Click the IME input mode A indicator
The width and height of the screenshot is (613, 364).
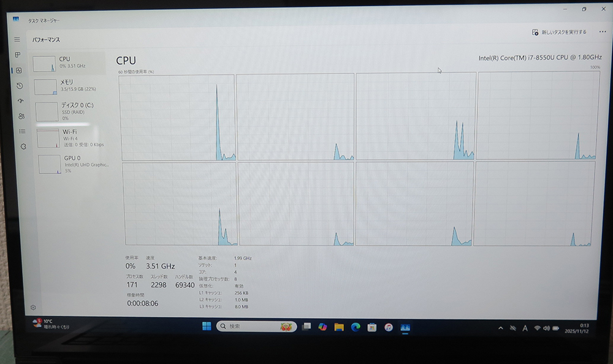(525, 328)
